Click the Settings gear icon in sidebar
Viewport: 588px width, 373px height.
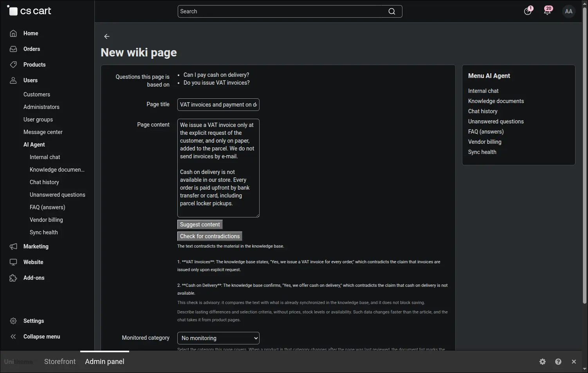[13, 321]
